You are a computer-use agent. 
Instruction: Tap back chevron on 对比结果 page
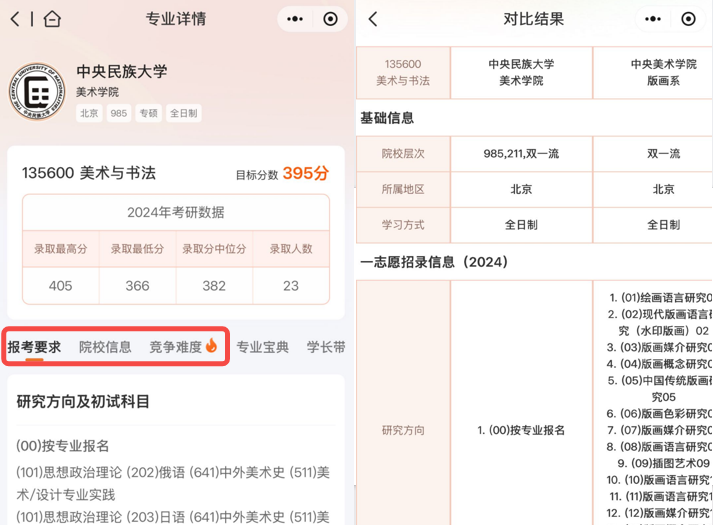373,19
